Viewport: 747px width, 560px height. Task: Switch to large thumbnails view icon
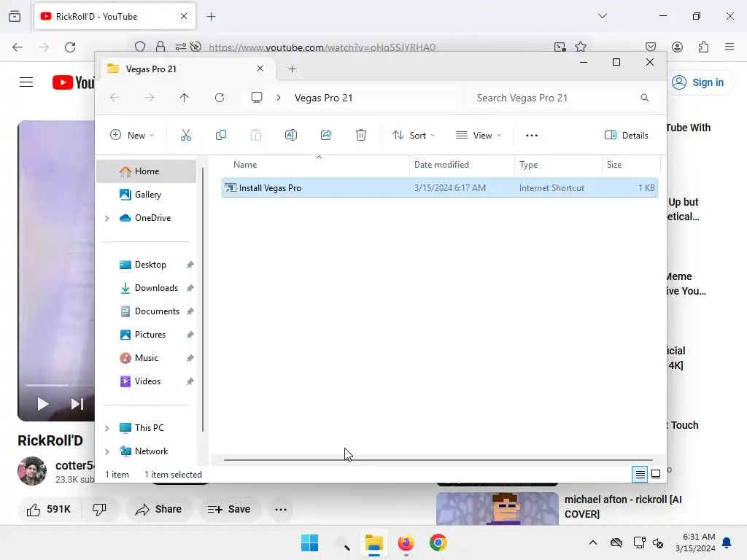[x=656, y=474]
